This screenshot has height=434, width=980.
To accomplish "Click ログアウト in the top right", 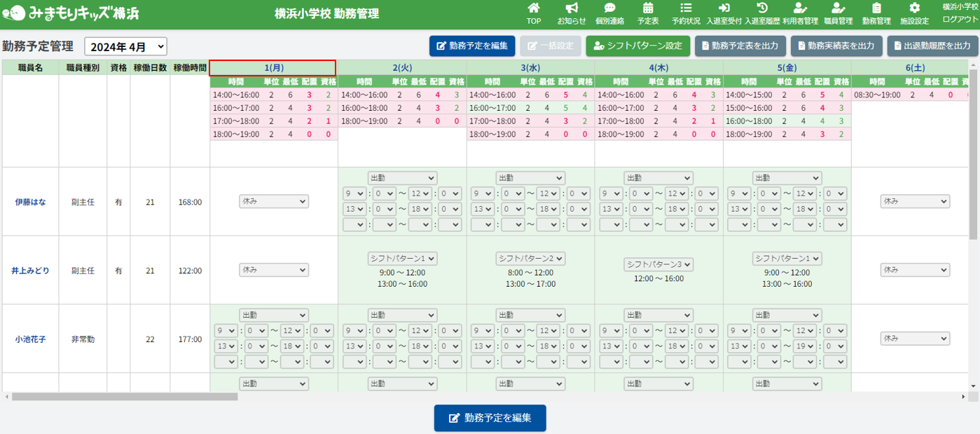I will [x=960, y=20].
